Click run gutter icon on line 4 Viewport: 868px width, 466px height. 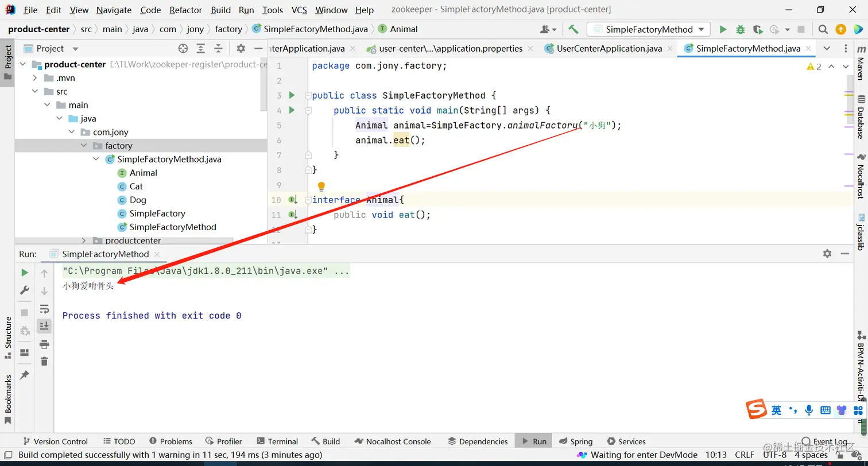tap(292, 110)
